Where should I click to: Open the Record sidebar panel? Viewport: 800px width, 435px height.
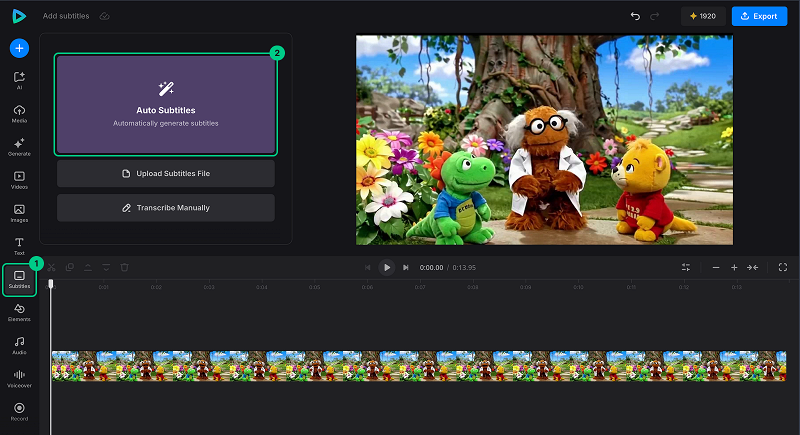[x=19, y=412]
